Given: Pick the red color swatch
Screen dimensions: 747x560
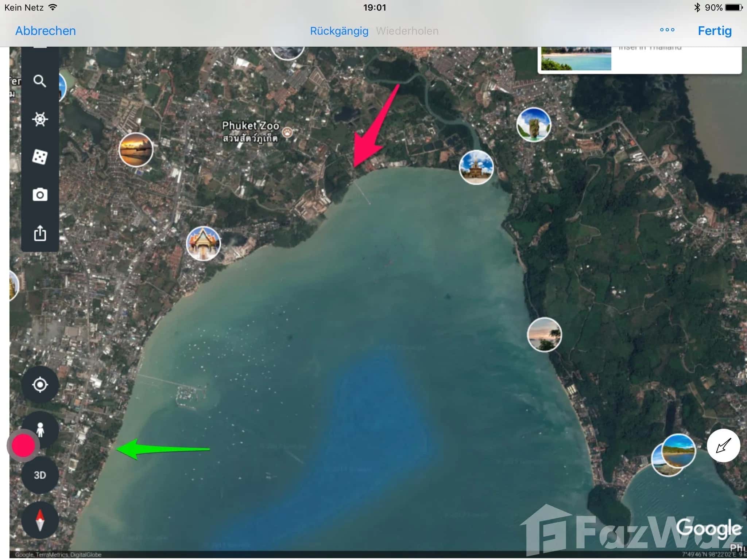Looking at the screenshot, I should click(x=23, y=446).
